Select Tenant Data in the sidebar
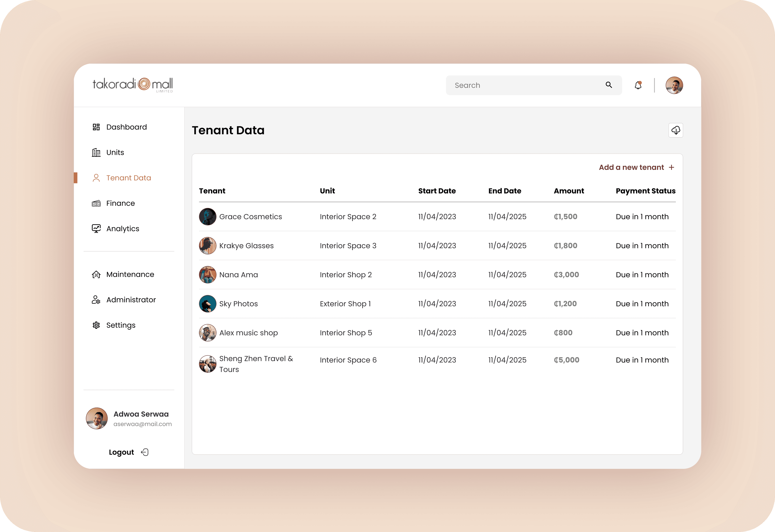 pos(128,178)
